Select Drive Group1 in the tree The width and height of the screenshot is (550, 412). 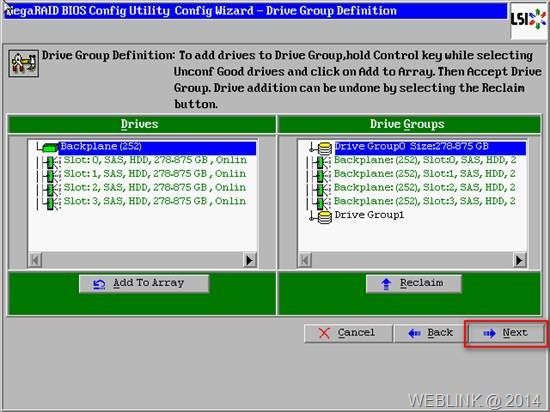coord(369,215)
